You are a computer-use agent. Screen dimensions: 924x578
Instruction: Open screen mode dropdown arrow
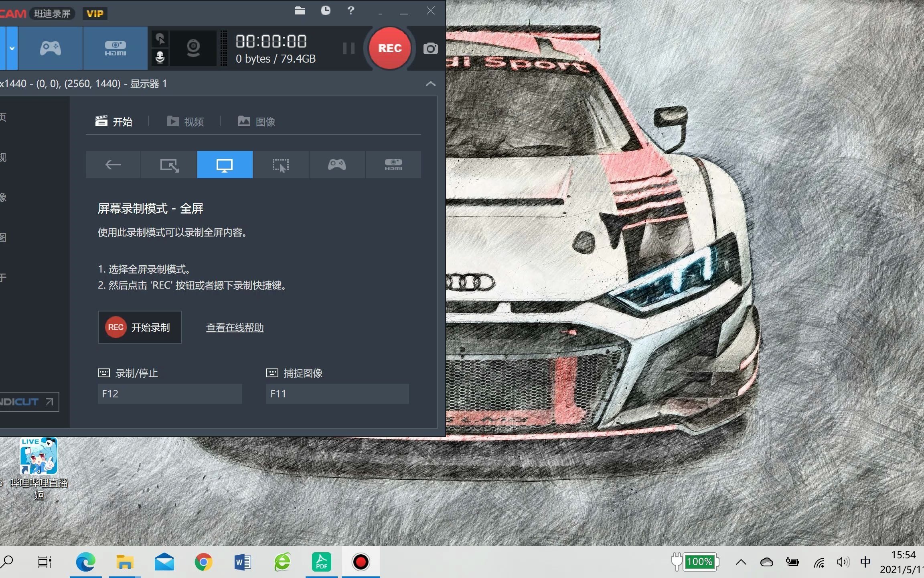(12, 48)
